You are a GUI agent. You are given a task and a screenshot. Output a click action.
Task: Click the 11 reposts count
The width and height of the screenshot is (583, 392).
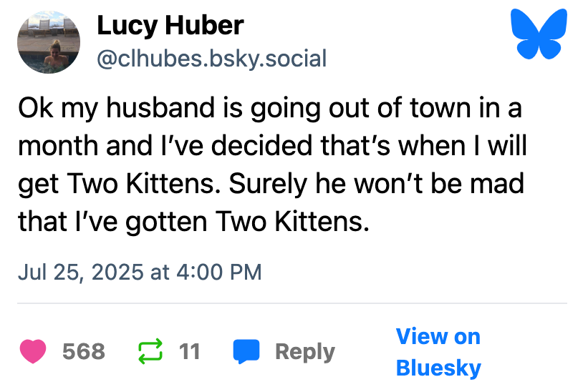(x=189, y=351)
